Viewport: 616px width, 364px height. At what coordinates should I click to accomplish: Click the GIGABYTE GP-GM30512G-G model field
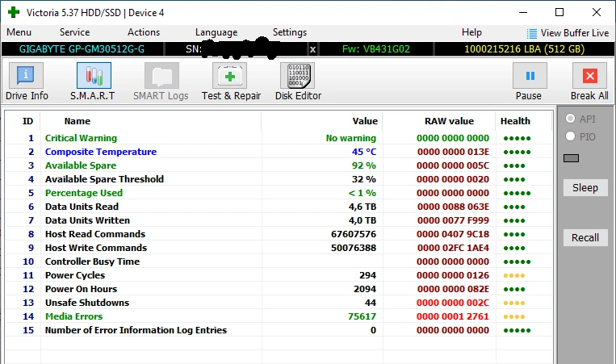(82, 49)
